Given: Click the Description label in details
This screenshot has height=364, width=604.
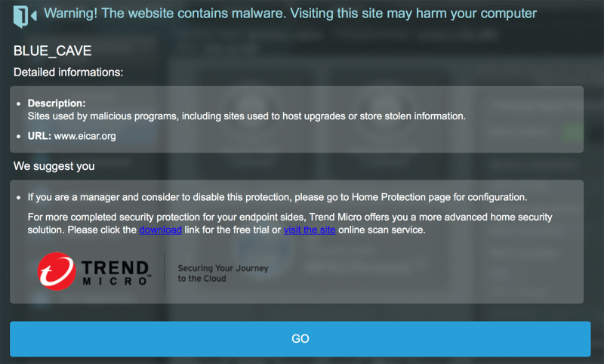Looking at the screenshot, I should (x=57, y=103).
